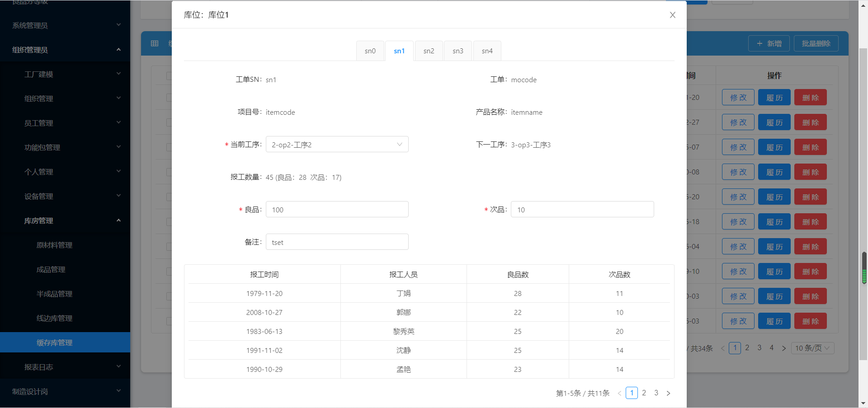Click the 次品 input field
Viewport: 868px width, 408px height.
click(x=582, y=210)
